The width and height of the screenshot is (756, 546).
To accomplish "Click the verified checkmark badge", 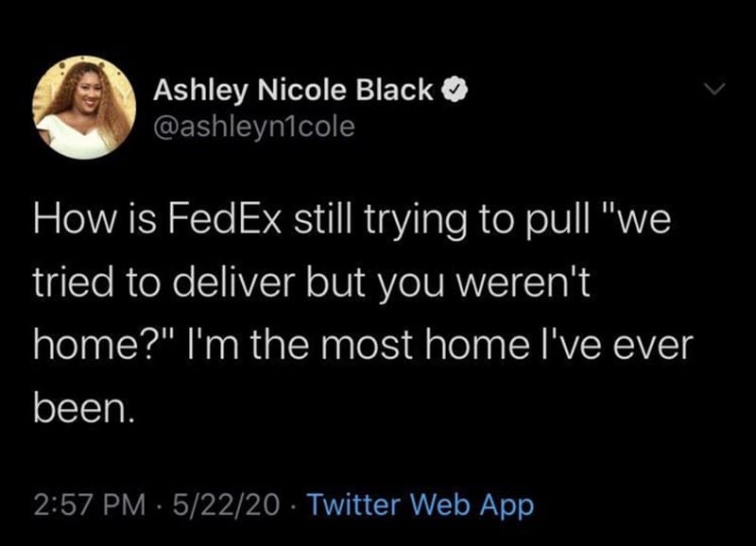I will [x=455, y=90].
